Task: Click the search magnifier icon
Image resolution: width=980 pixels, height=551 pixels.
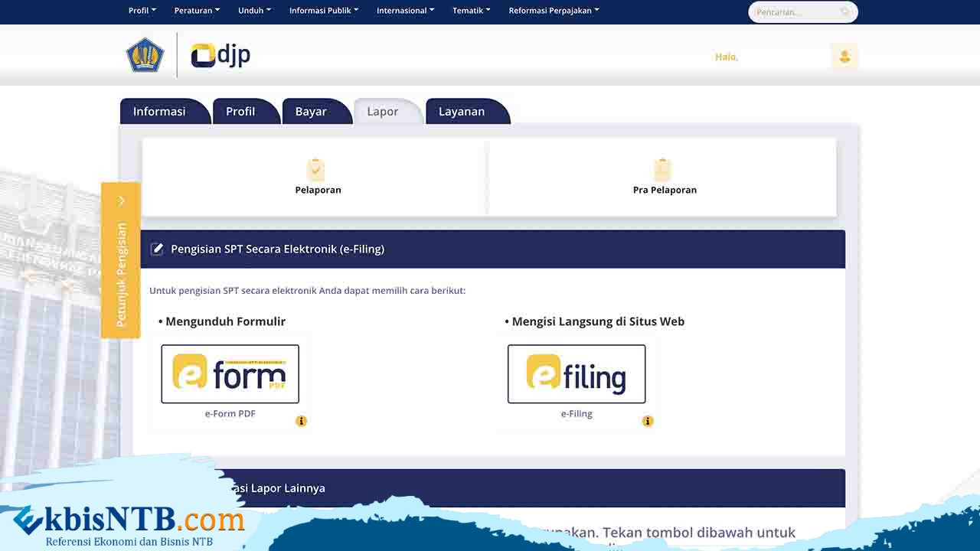Action: click(x=845, y=12)
